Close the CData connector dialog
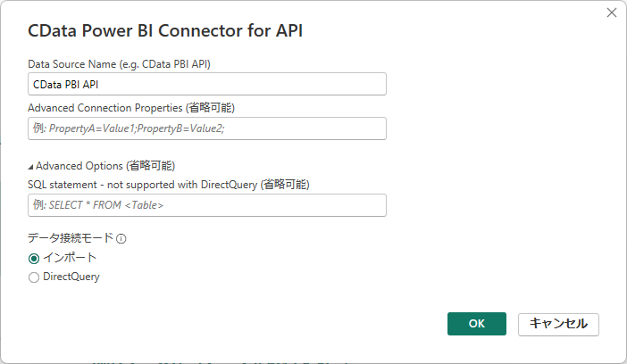 point(612,12)
